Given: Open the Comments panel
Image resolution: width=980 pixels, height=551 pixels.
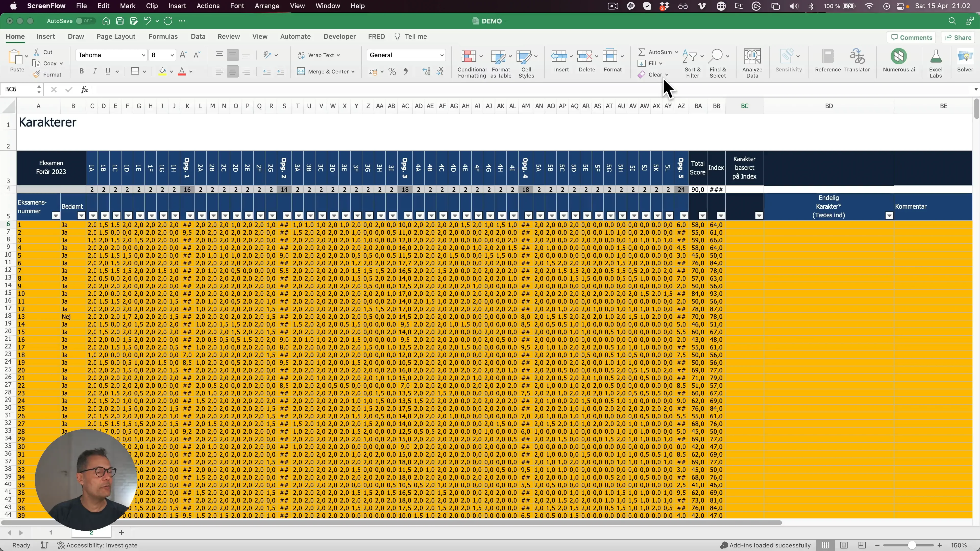Looking at the screenshot, I should tap(912, 37).
